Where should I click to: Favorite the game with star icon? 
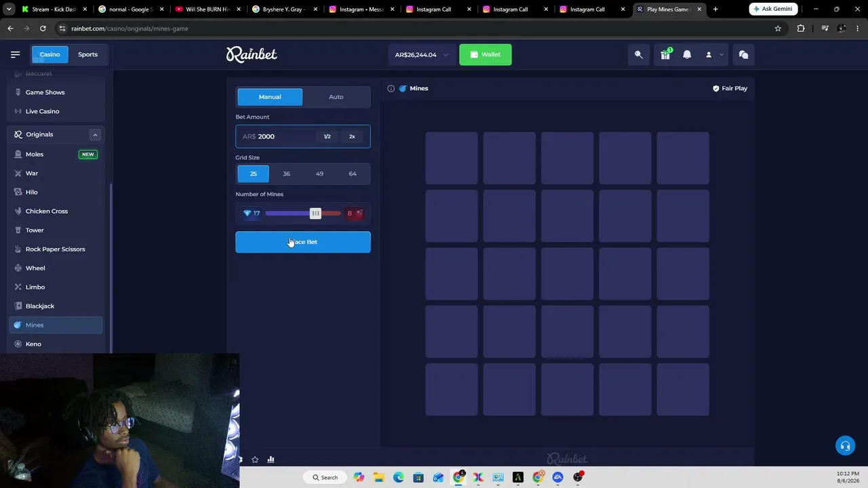click(255, 460)
